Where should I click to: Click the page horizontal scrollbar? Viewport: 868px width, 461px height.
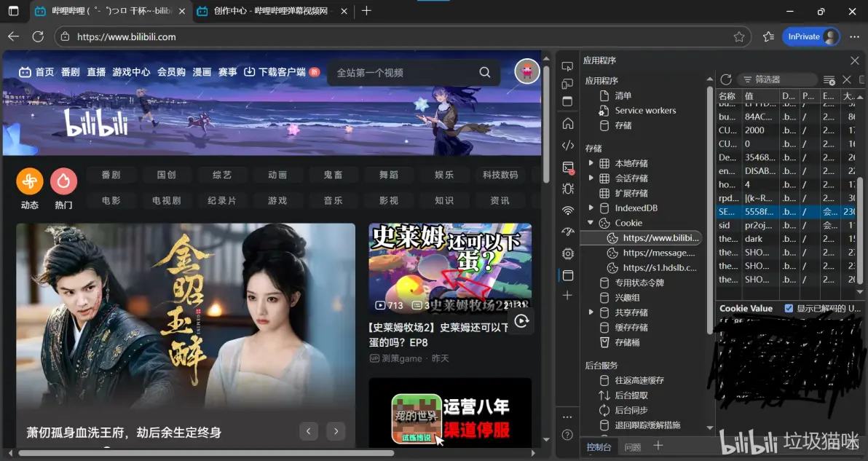coord(206,453)
